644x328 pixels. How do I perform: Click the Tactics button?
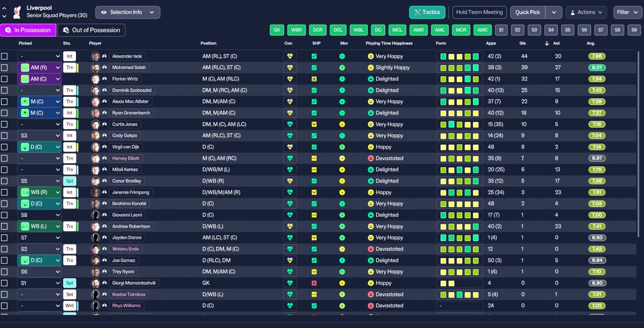tap(427, 12)
